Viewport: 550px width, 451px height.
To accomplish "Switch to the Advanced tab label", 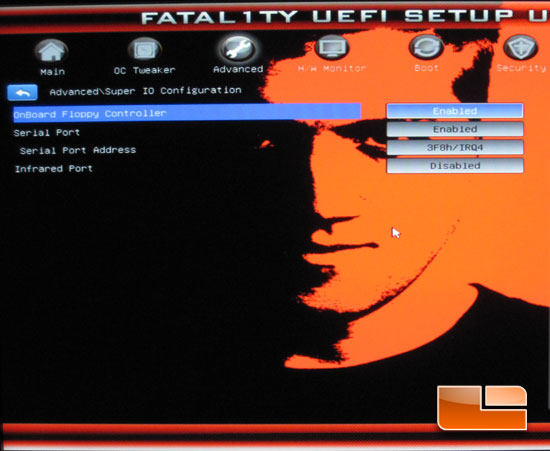I will click(x=238, y=69).
